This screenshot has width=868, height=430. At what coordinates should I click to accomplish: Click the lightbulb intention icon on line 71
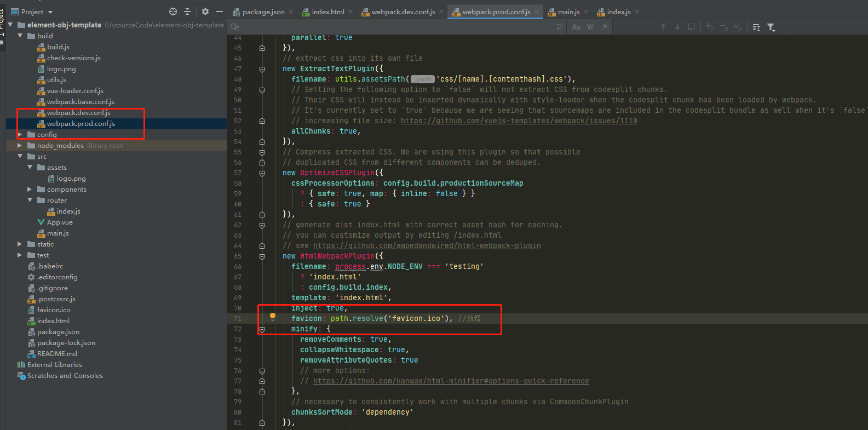[273, 317]
